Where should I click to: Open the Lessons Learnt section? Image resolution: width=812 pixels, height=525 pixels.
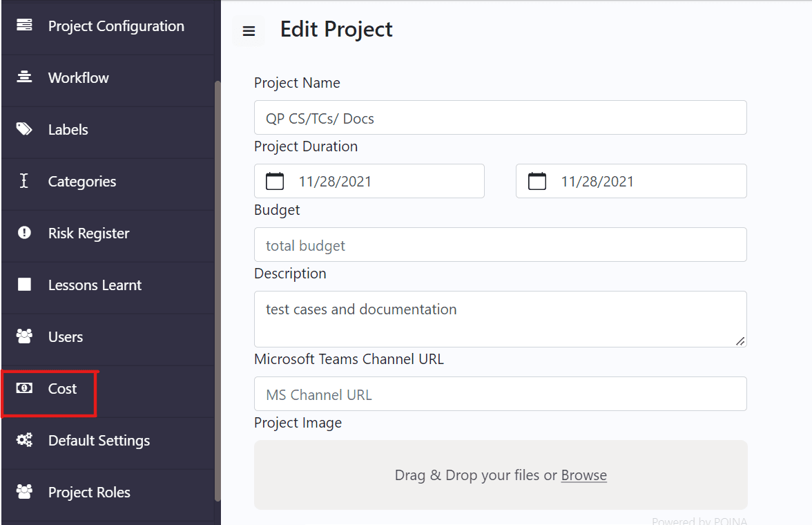(x=95, y=285)
